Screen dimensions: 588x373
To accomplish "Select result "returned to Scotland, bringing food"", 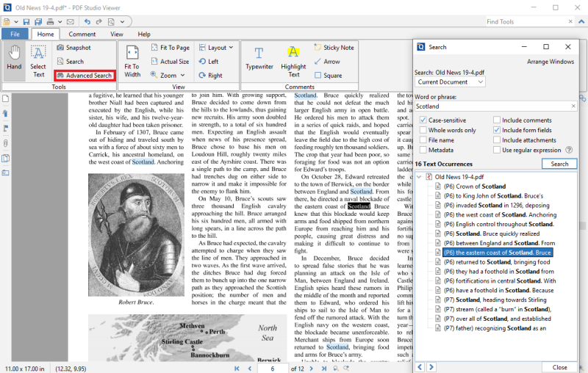I will (x=497, y=262).
